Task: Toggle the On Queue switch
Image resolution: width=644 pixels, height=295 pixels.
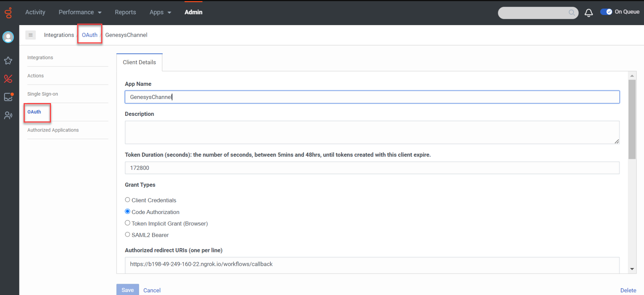Action: coord(606,12)
